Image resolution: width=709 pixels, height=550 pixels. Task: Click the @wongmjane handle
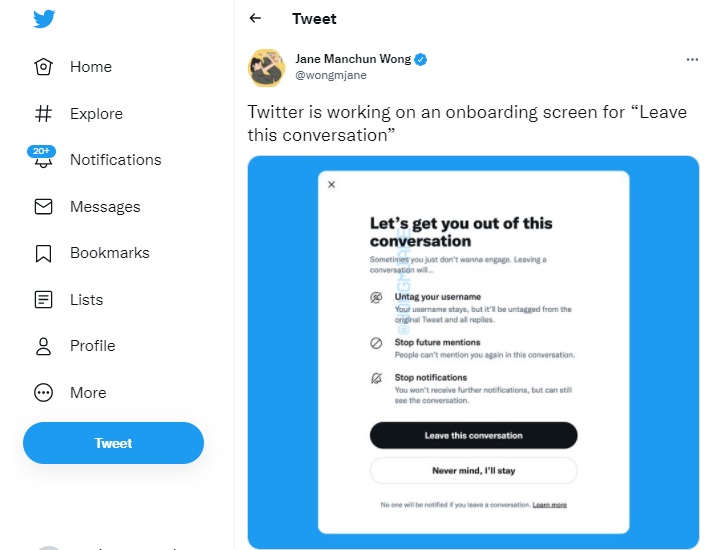(x=331, y=75)
